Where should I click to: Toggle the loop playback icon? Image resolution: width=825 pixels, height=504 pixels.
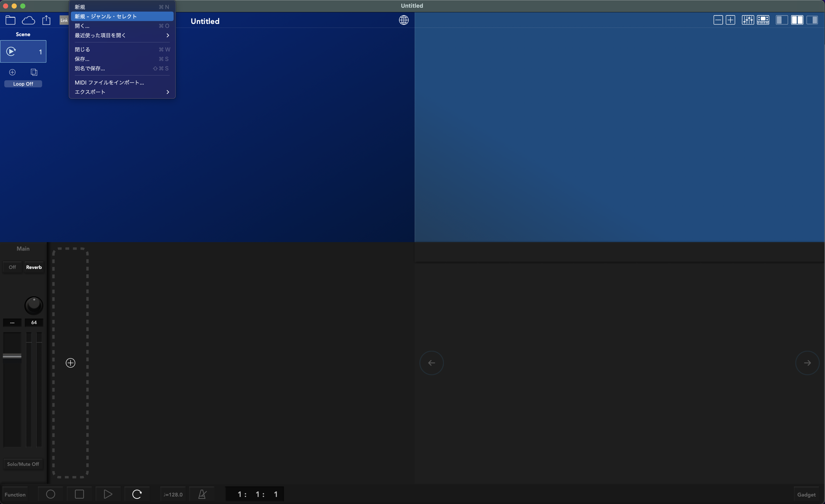pyautogui.click(x=137, y=494)
